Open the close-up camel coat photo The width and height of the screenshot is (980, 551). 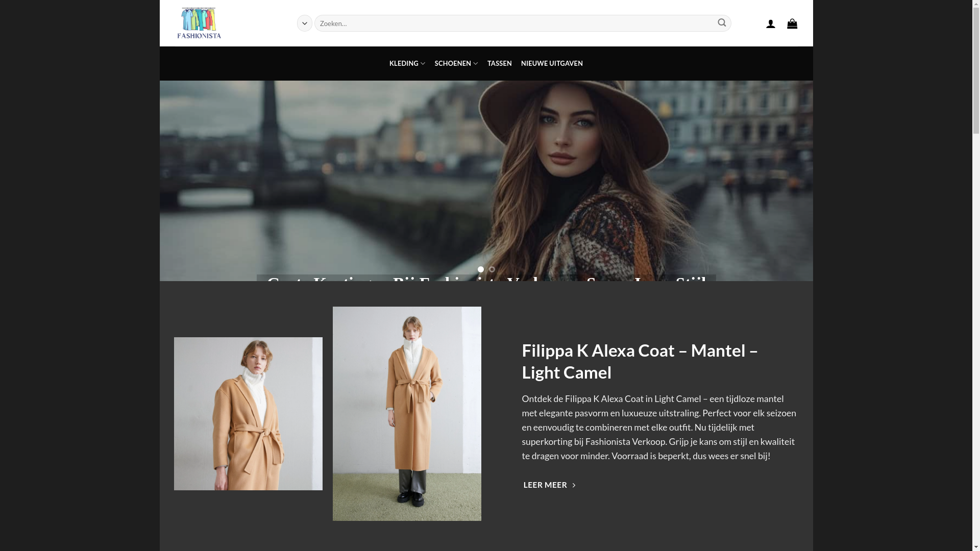point(248,414)
